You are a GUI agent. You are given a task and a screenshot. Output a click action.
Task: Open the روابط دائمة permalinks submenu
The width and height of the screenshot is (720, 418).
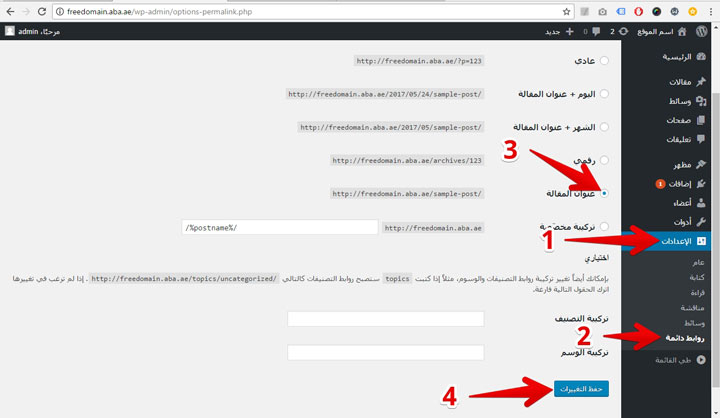(x=685, y=339)
